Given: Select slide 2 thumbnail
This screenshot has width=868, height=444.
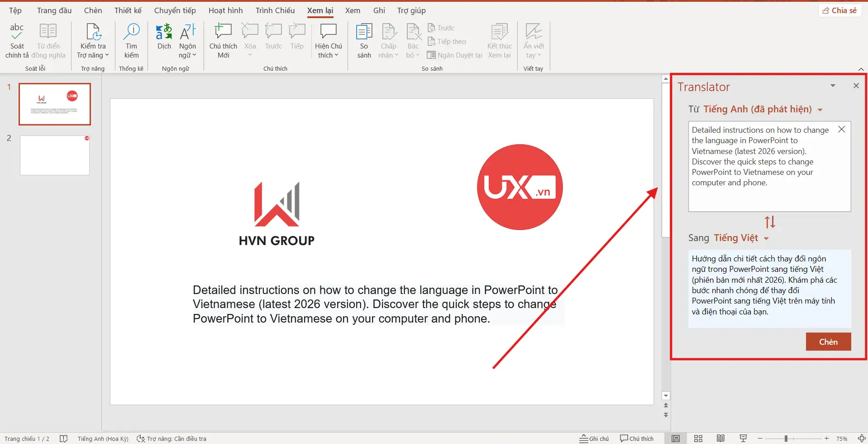Looking at the screenshot, I should click(x=55, y=155).
